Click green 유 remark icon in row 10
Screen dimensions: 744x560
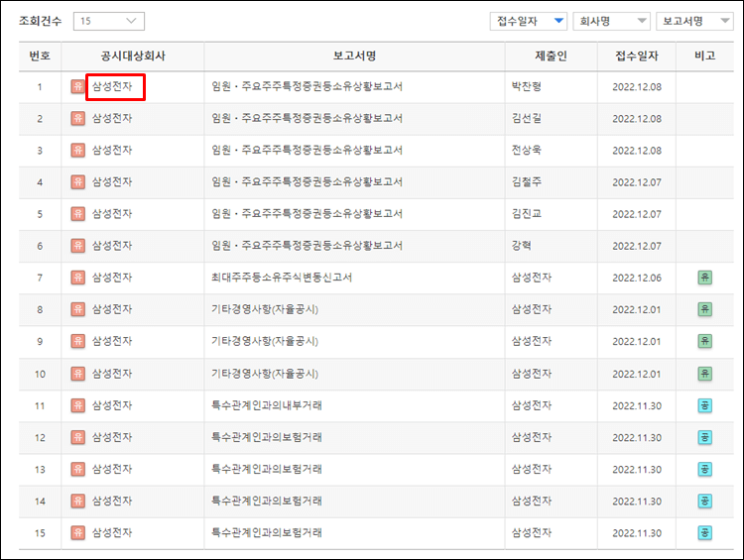[704, 374]
